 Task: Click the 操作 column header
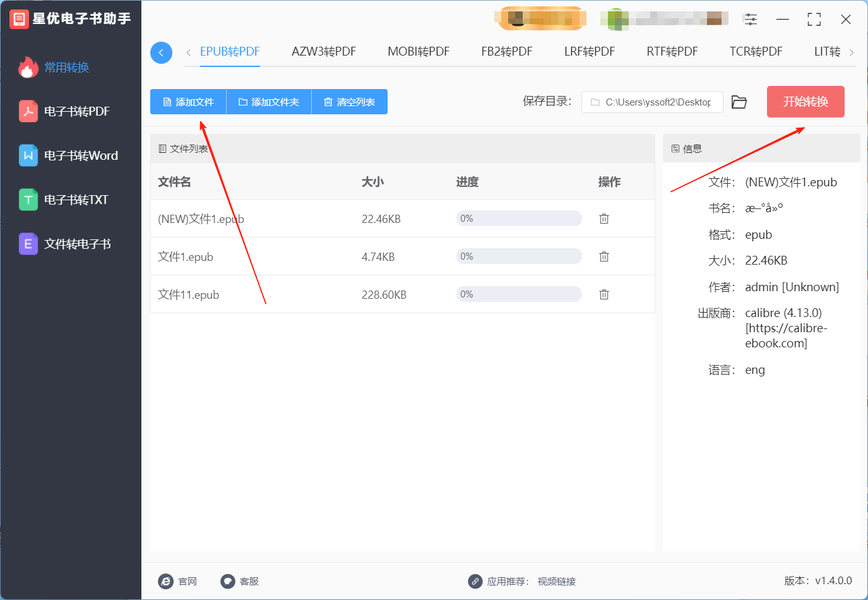(x=609, y=182)
